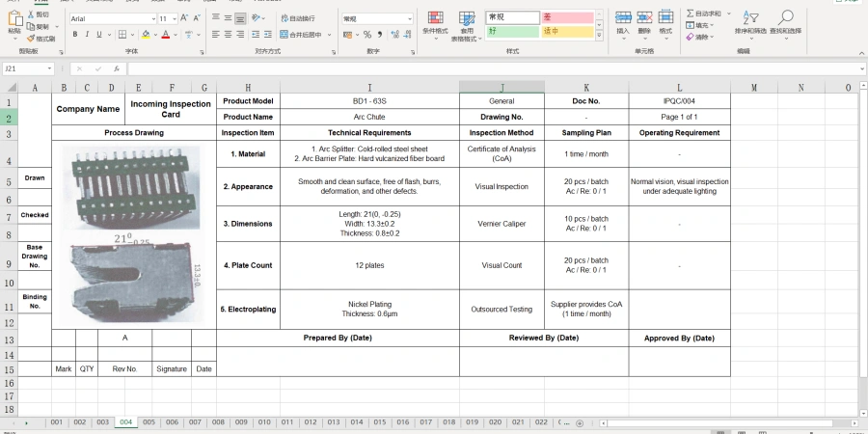868x434 pixels.
Task: Switch to sheet tab 015
Action: point(380,421)
